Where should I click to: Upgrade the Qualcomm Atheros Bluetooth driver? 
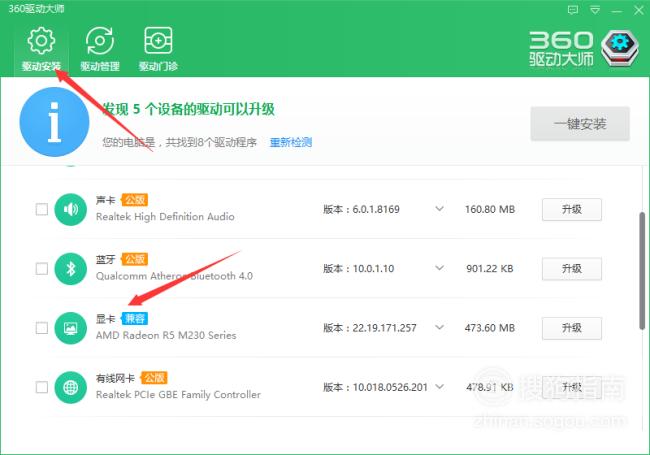tap(572, 269)
